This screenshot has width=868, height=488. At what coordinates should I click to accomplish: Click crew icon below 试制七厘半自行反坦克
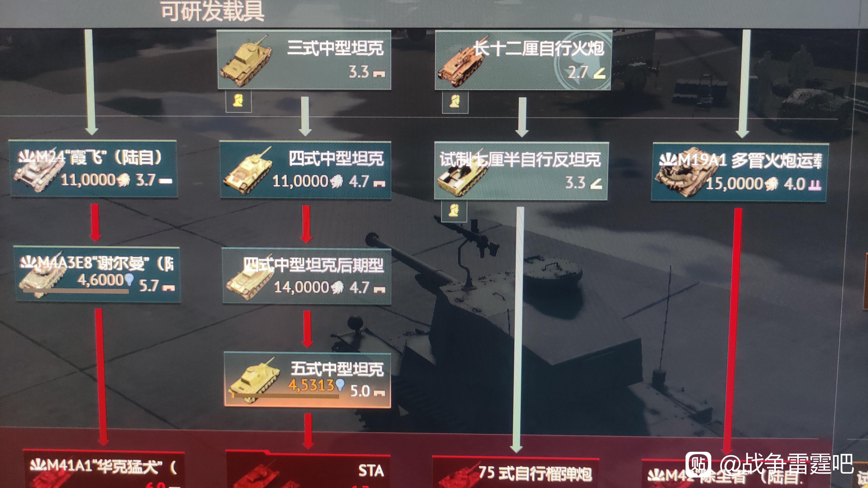tap(454, 211)
